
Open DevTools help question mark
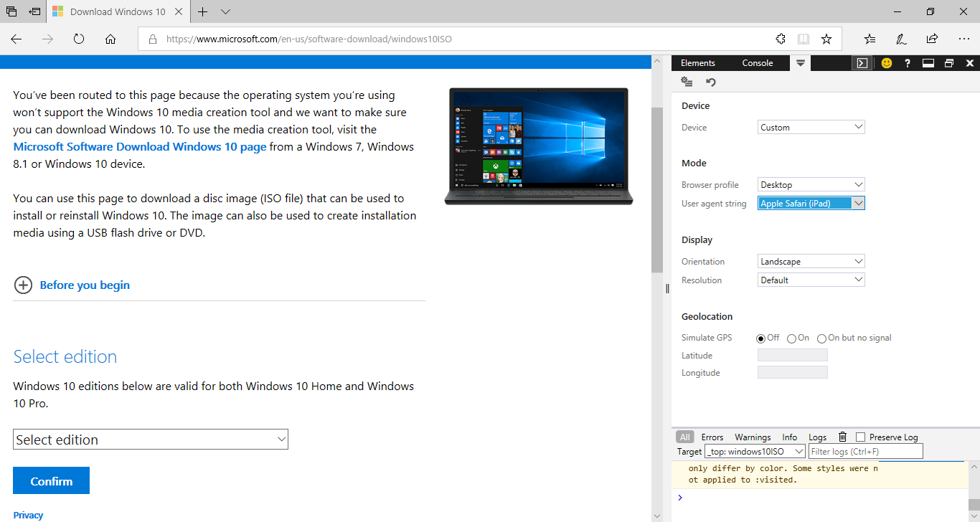click(908, 63)
